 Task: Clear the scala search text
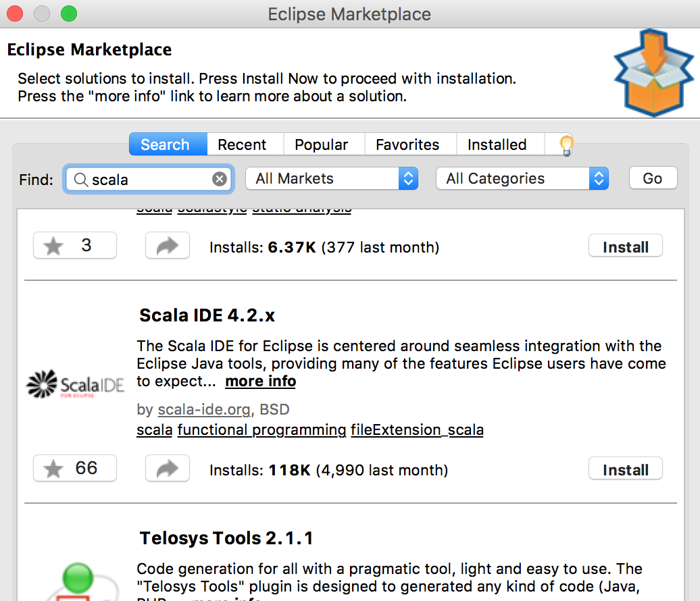pyautogui.click(x=219, y=180)
